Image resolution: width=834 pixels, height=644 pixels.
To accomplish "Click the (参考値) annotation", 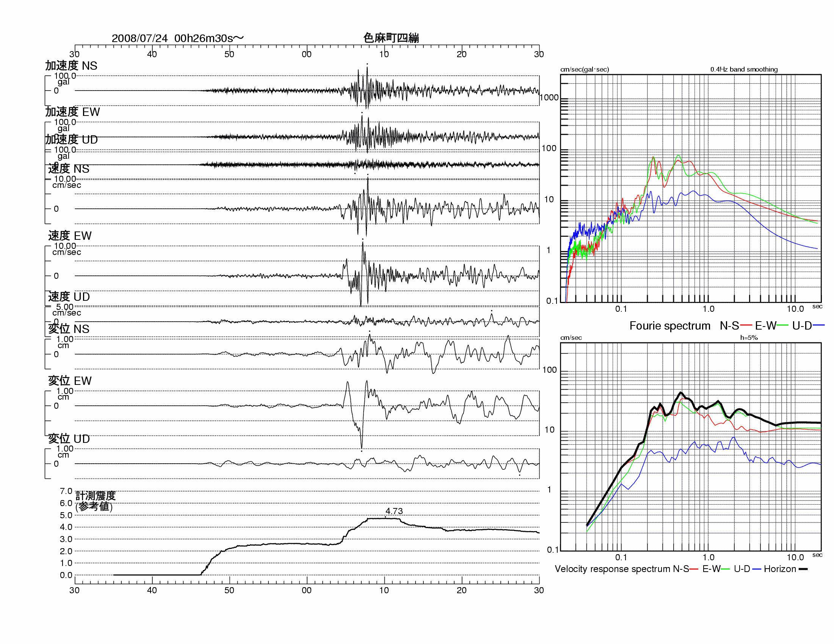I will tap(94, 506).
